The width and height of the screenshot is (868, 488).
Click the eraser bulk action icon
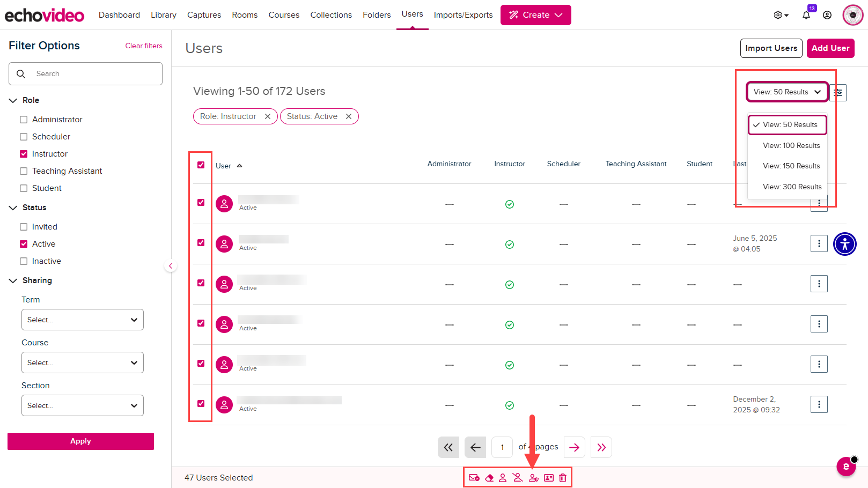coord(489,477)
